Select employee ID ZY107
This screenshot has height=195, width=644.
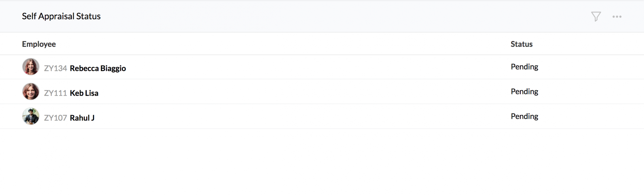click(x=55, y=118)
